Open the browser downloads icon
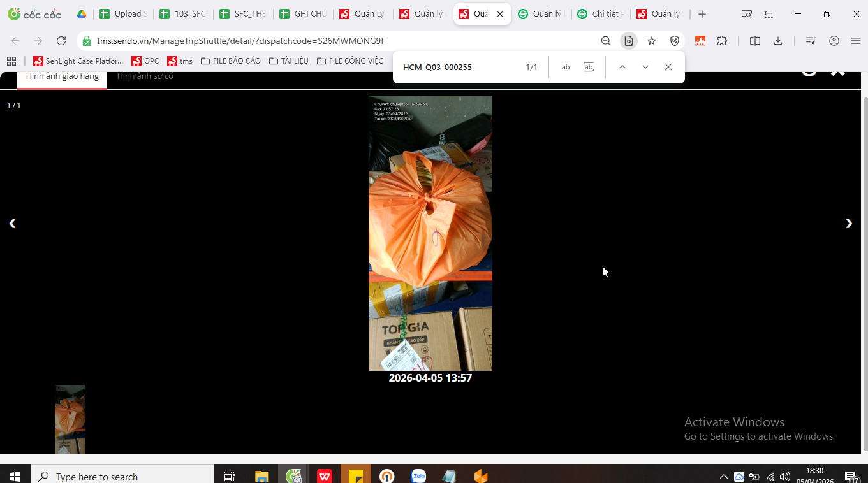This screenshot has width=868, height=483. tap(778, 41)
